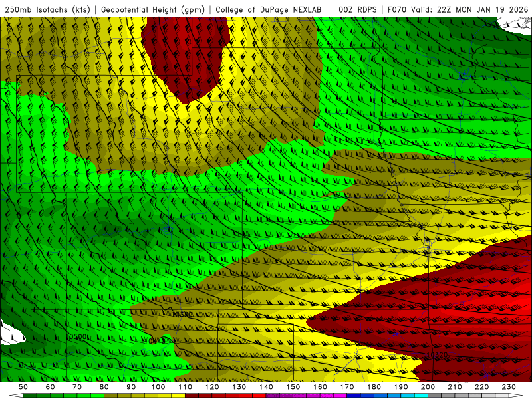Image resolution: width=532 pixels, height=399 pixels.
Task: Click the 10320 height contour label
Action: 437,355
